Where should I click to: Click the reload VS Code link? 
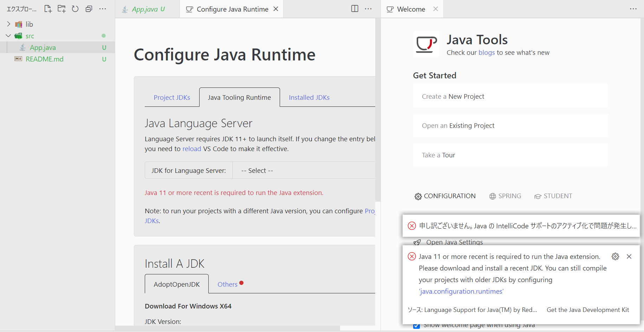(x=192, y=149)
